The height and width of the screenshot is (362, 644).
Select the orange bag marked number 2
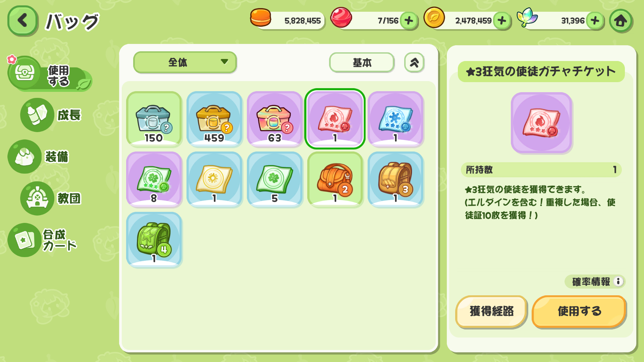[335, 179]
